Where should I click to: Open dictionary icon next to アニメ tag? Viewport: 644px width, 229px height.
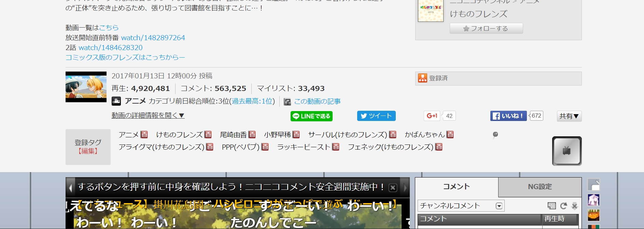click(144, 135)
